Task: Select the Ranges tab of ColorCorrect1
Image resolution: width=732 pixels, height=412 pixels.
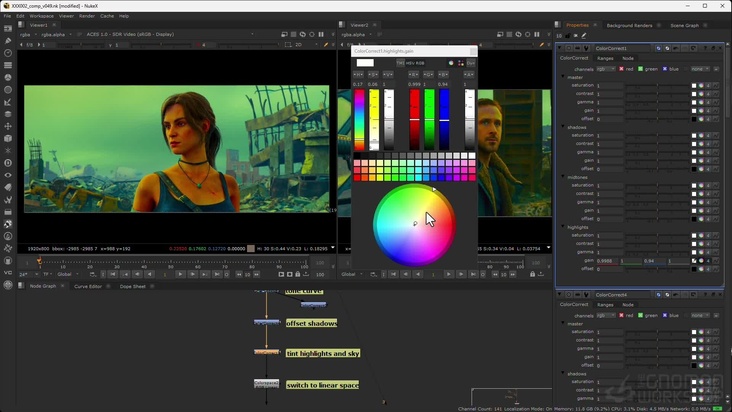Action: 605,58
